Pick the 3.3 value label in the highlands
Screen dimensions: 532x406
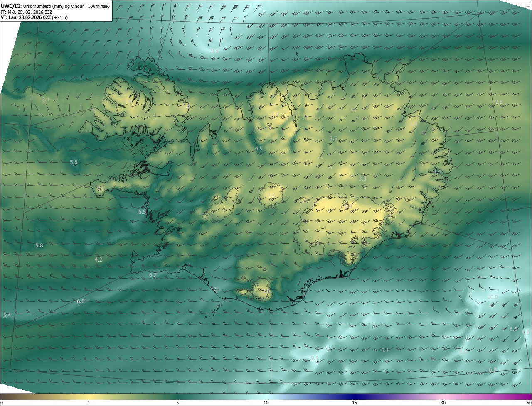362,179
